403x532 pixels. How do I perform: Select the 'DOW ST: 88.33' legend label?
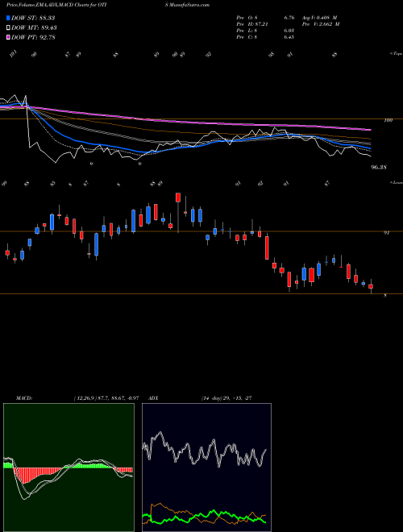click(33, 18)
